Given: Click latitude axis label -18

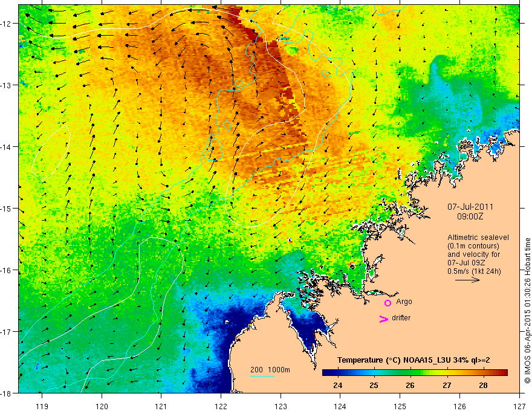Looking at the screenshot, I should pyautogui.click(x=6, y=393).
